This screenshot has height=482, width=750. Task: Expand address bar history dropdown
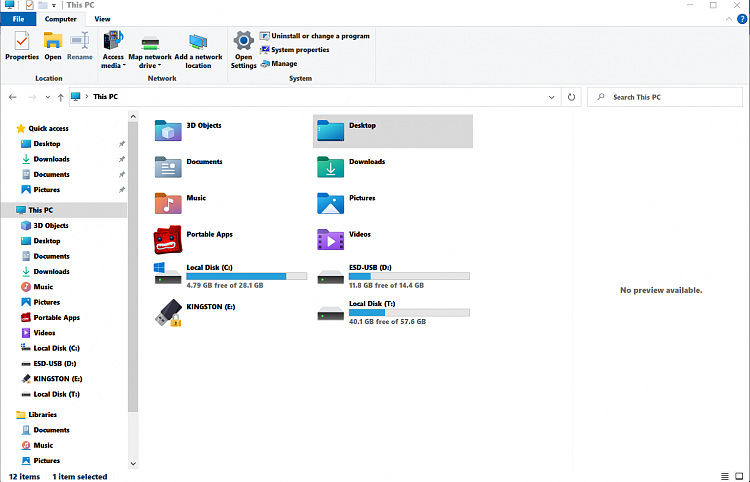pyautogui.click(x=551, y=97)
